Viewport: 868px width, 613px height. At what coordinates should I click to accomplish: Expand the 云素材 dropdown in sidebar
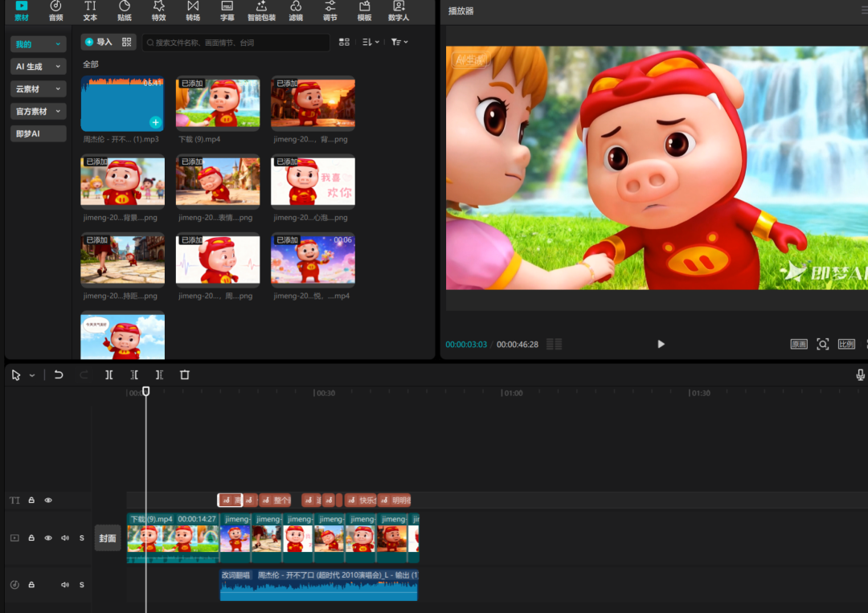pos(39,89)
